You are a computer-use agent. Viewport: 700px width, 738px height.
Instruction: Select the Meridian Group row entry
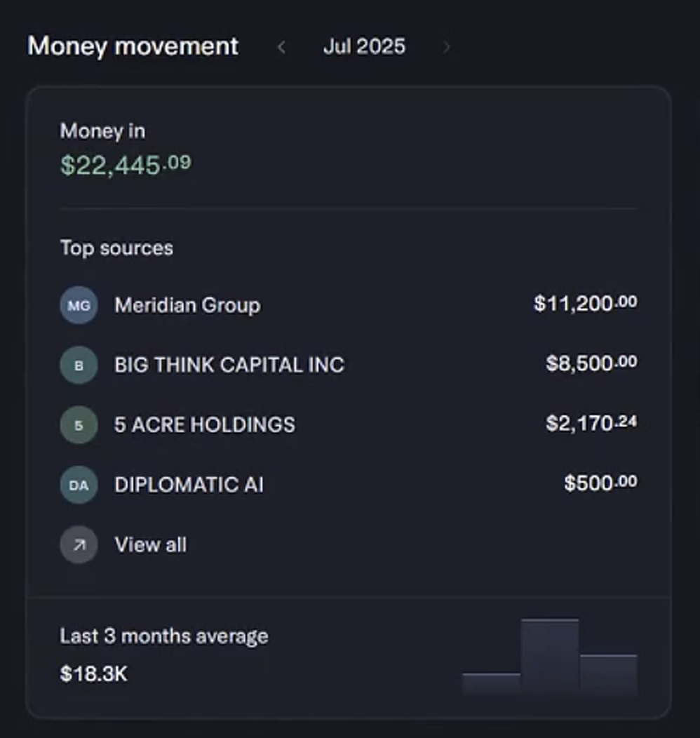(187, 305)
